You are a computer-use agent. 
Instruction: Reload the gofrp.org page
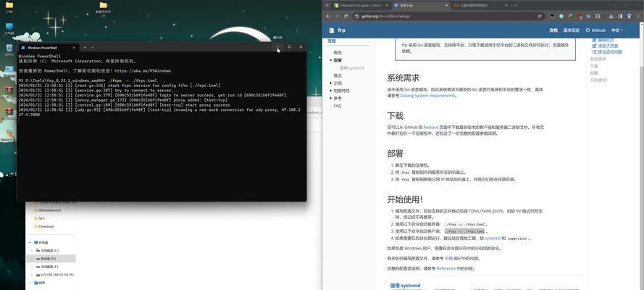pos(346,16)
